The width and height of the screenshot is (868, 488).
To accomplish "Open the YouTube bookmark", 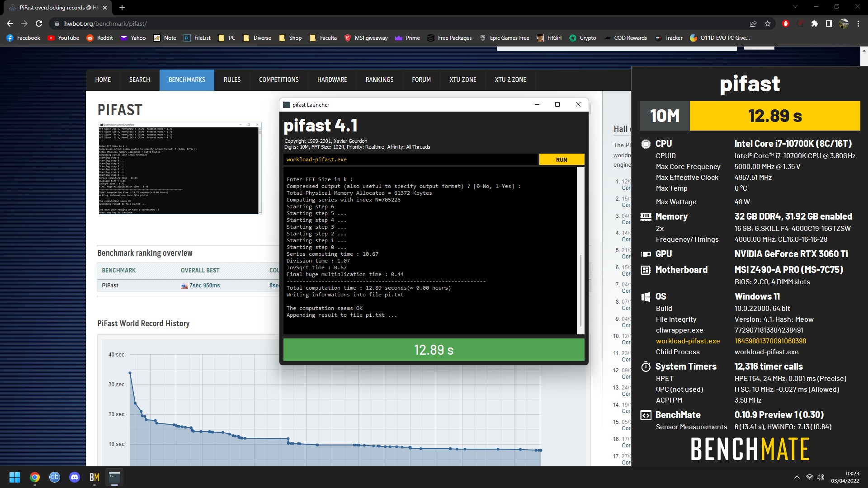I will pos(63,38).
